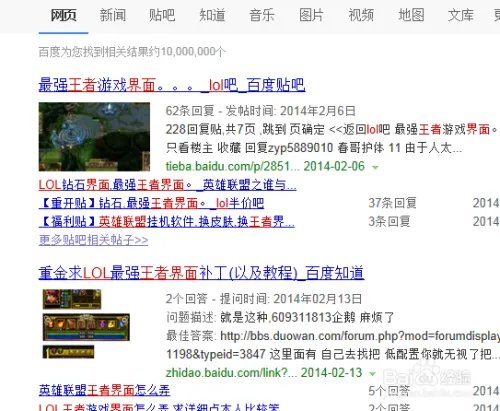500x411 pixels.
Task: Switch to the 图片 tab
Action: [311, 15]
